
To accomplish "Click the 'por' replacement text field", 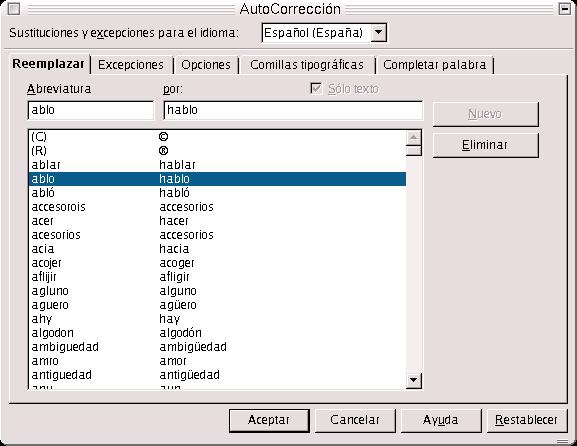I will coord(293,110).
